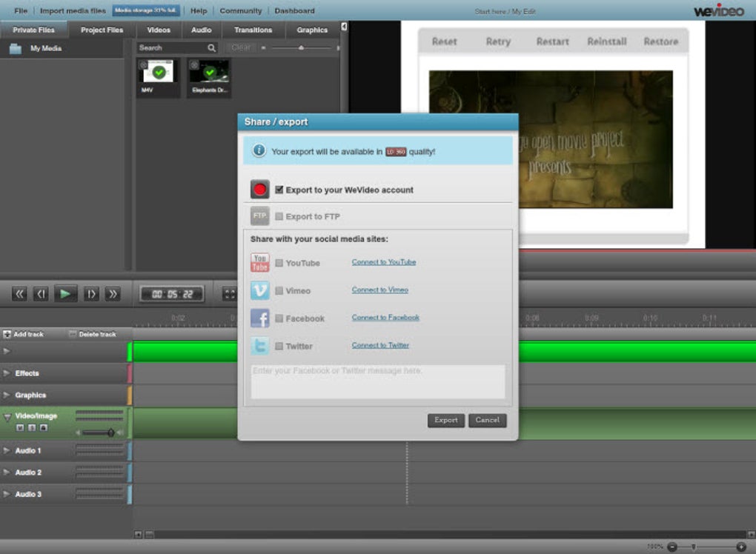Play the timeline preview
756x554 pixels.
point(65,293)
